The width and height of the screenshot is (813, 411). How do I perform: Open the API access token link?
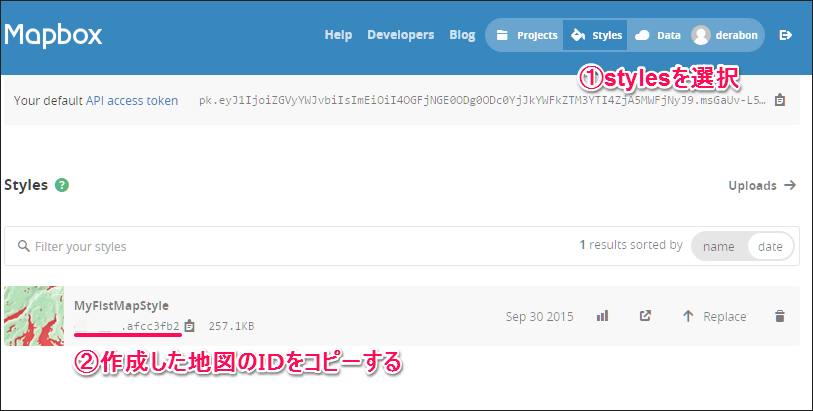coord(132,101)
